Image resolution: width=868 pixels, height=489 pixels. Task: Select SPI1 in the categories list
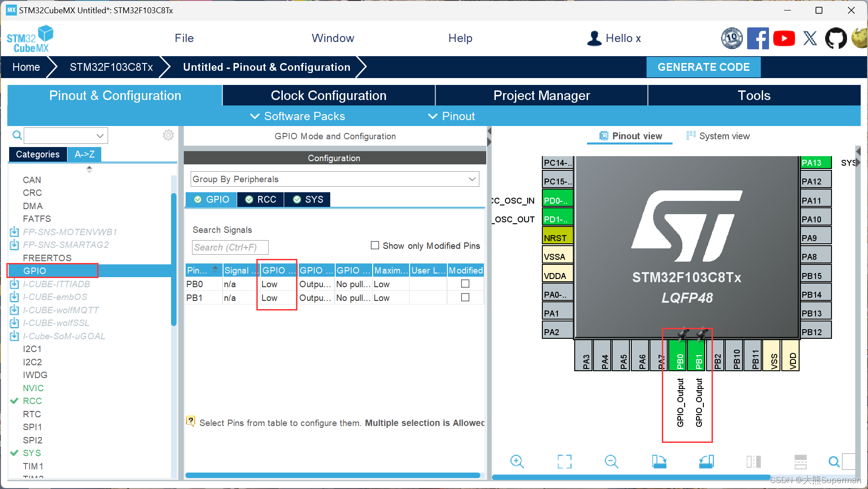tap(32, 427)
